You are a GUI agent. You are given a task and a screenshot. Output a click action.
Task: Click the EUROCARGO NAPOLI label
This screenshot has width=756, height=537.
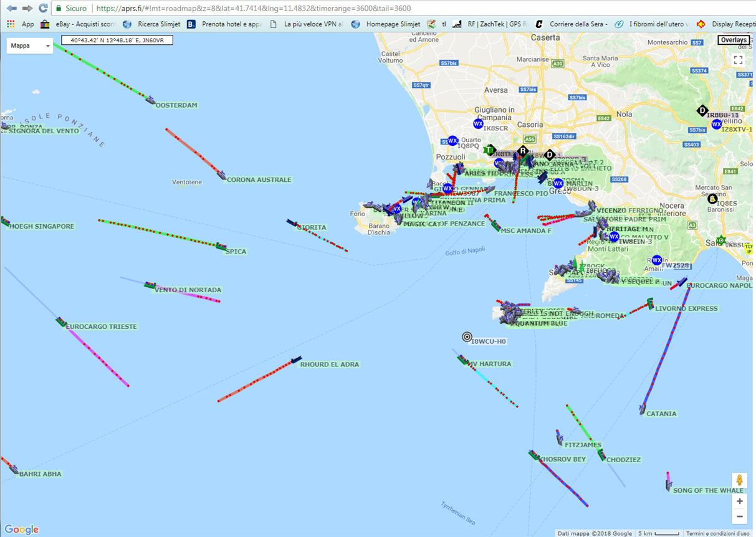point(719,285)
